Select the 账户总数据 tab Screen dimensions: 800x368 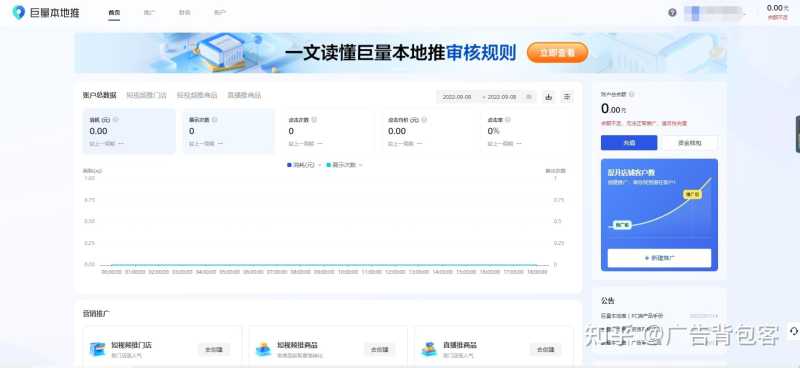click(99, 95)
